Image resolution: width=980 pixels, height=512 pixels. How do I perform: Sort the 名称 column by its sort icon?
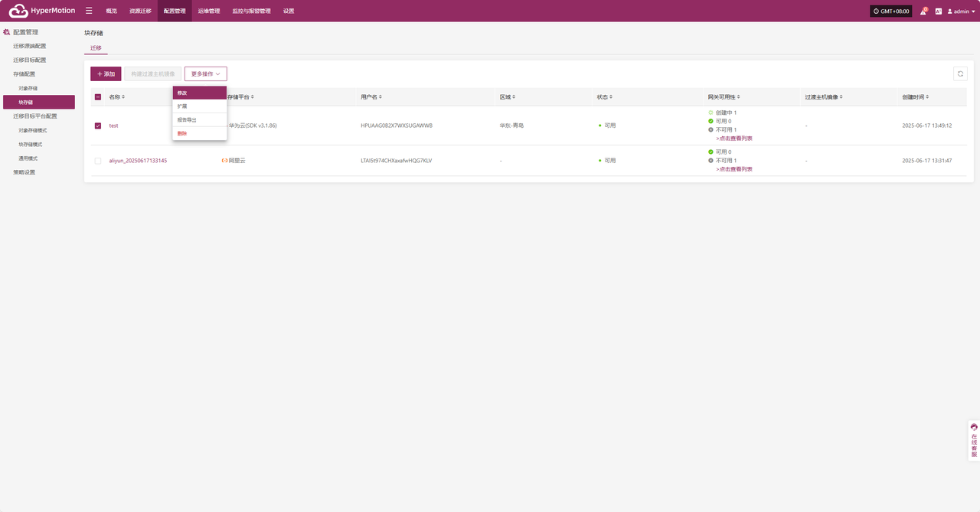pyautogui.click(x=123, y=97)
